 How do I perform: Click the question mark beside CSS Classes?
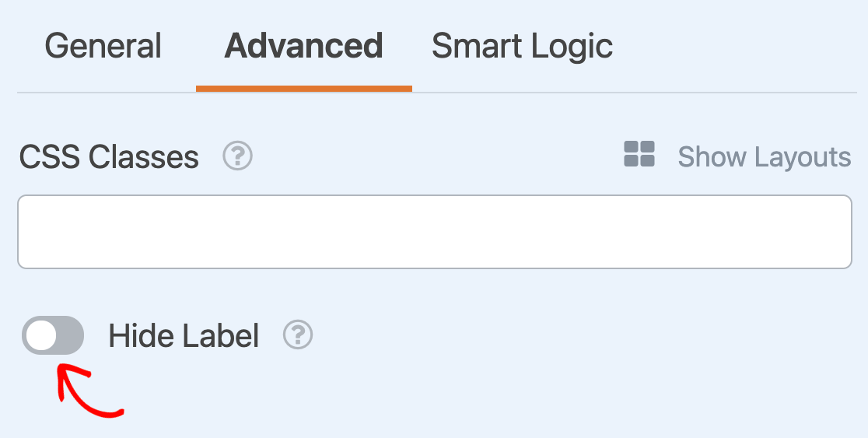237,157
